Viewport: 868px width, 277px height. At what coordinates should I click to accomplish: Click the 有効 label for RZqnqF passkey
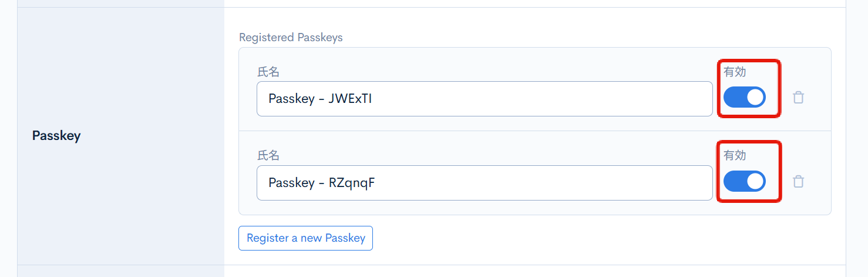[735, 155]
